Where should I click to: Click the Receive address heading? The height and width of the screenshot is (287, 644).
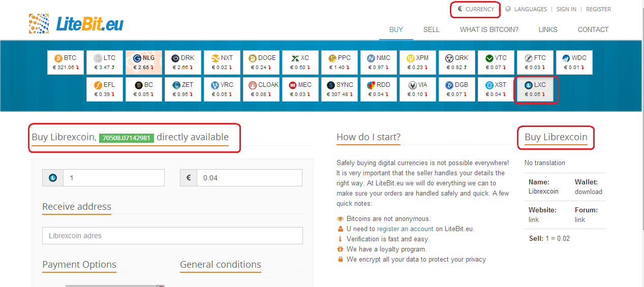[x=77, y=207]
